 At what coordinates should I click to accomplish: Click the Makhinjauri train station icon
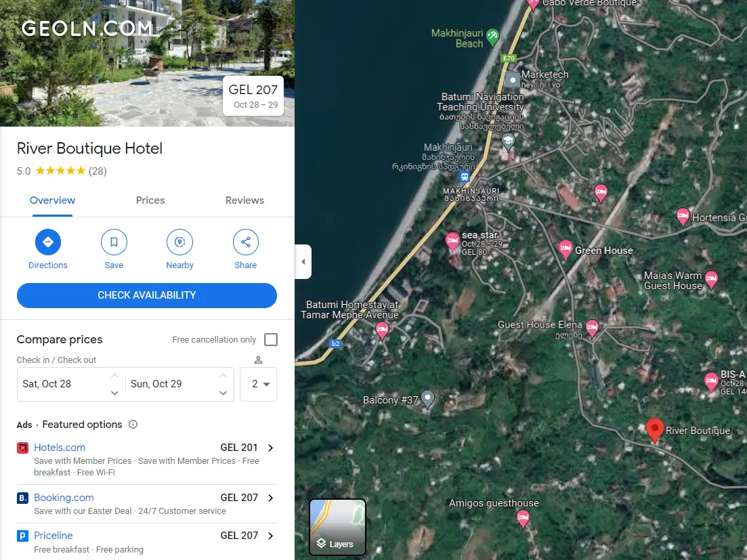[464, 177]
